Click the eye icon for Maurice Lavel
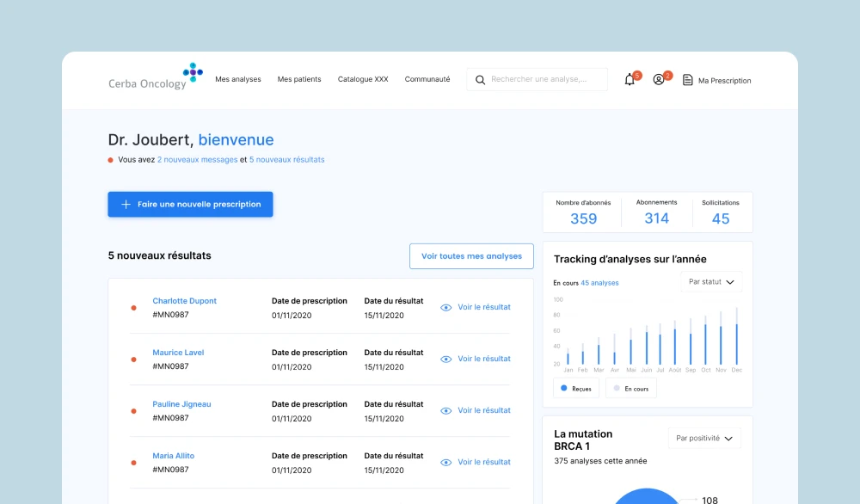This screenshot has width=860, height=504. (445, 360)
